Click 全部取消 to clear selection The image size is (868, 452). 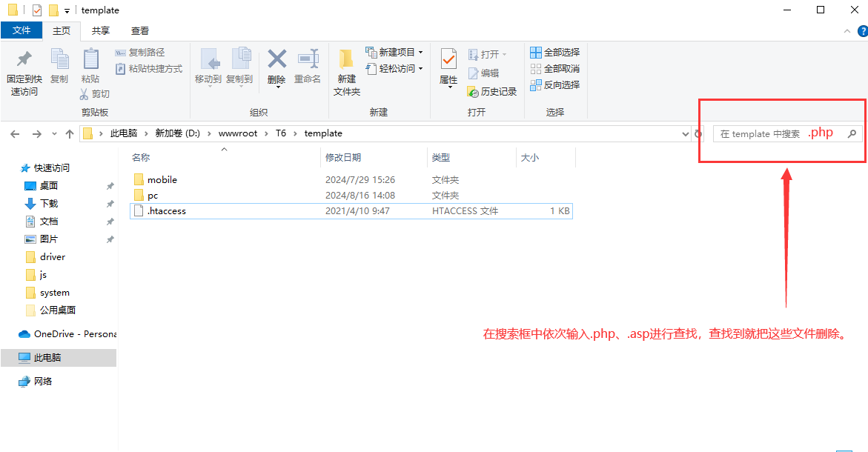554,68
